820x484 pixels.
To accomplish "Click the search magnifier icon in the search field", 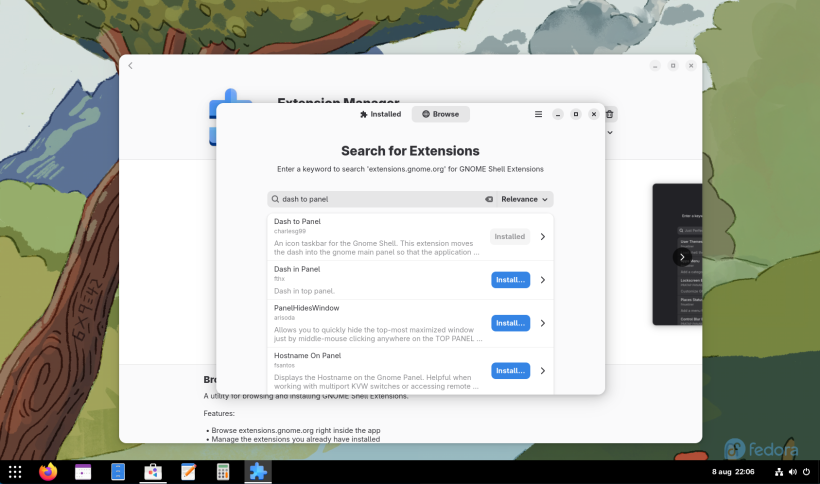I will tap(276, 199).
